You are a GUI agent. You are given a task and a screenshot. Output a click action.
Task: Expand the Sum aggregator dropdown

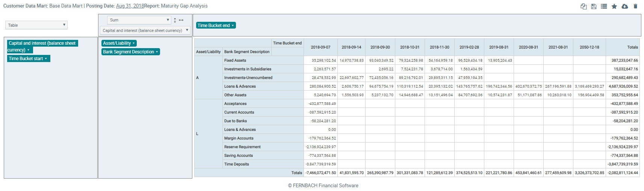click(139, 20)
